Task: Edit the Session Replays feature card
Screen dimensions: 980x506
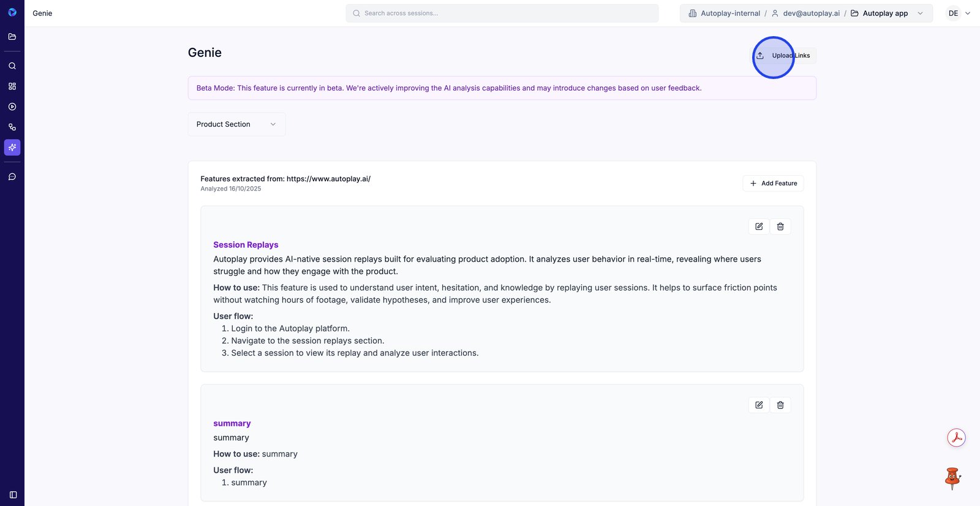Action: pos(759,227)
